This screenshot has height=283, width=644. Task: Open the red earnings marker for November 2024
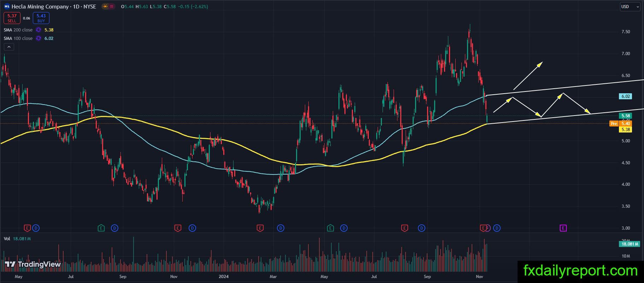(x=483, y=228)
